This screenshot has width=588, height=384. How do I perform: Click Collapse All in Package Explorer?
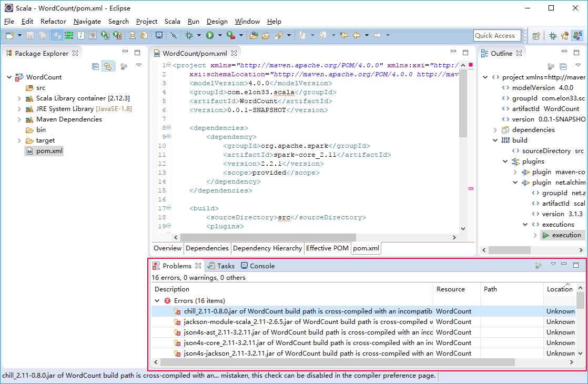[96, 66]
